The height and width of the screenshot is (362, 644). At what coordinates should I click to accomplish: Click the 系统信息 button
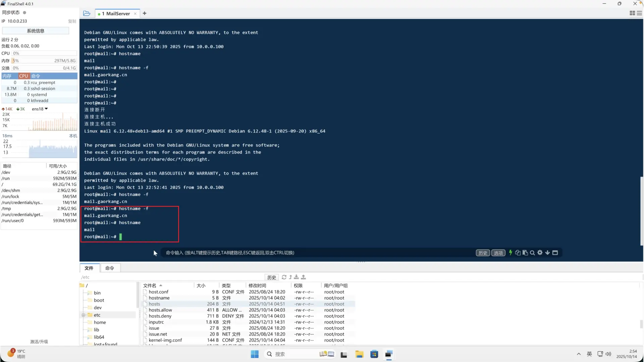click(x=36, y=31)
